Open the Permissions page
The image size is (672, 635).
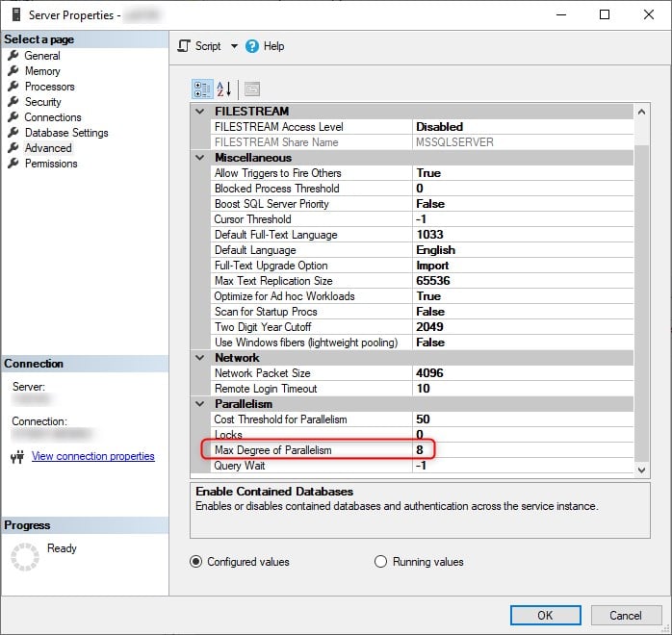coord(51,164)
